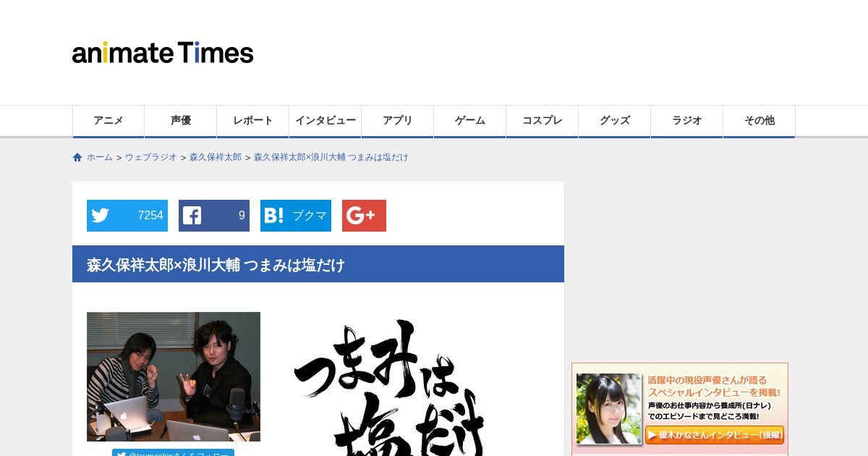
Task: Share on Twitter showing 7254
Action: point(127,216)
